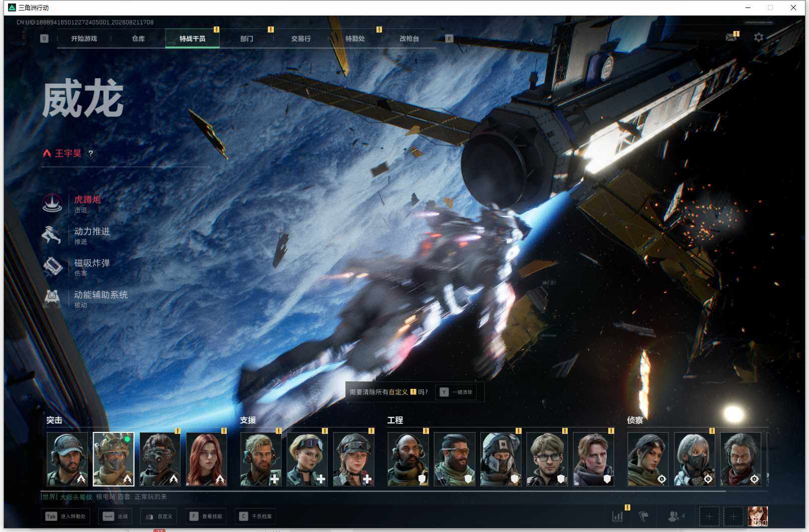Select the bald engineer operator with headset

(408, 459)
